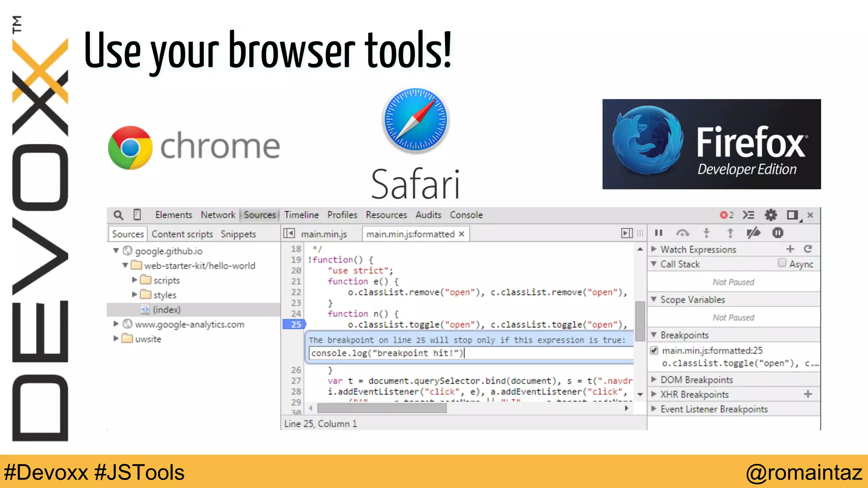
Task: Open the Elements panel tab
Action: pos(173,215)
